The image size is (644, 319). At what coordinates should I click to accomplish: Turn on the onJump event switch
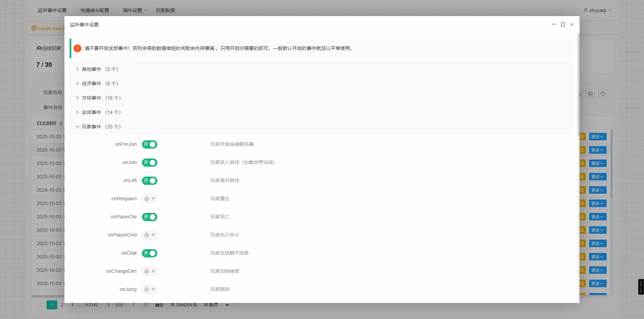click(x=149, y=290)
